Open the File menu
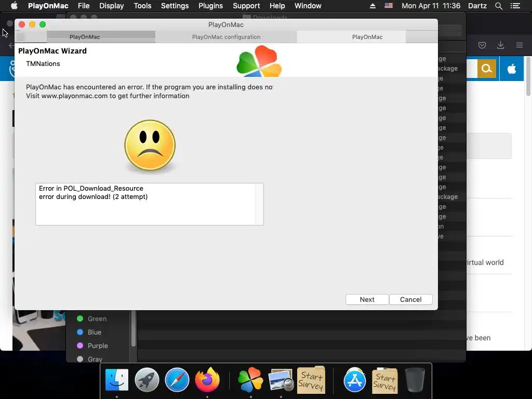Screen dimensions: 532x399 click(x=84, y=6)
